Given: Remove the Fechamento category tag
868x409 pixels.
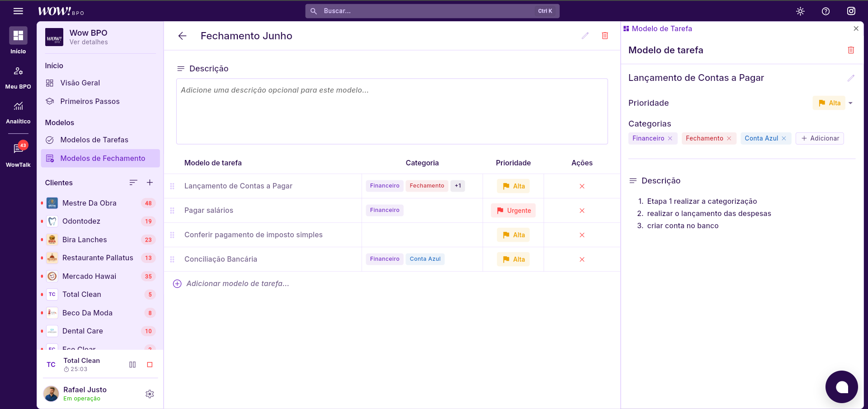Looking at the screenshot, I should [729, 139].
